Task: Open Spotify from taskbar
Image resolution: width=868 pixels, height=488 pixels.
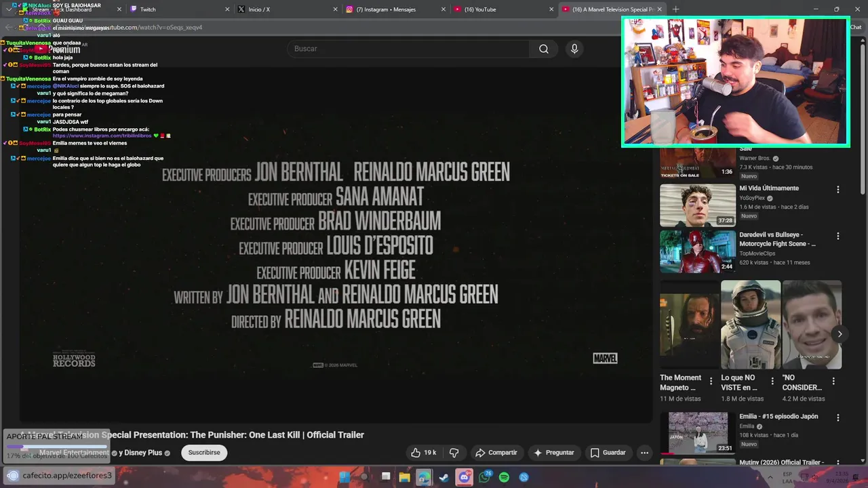Action: pyautogui.click(x=504, y=477)
